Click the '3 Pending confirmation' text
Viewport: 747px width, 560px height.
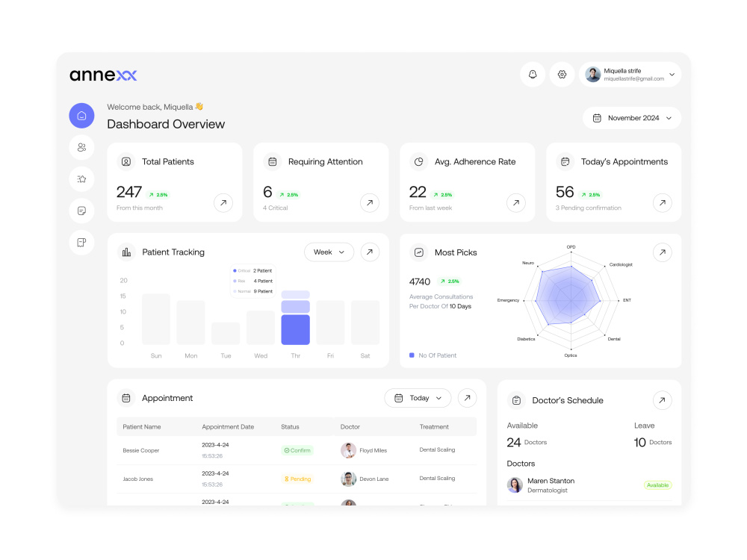pyautogui.click(x=589, y=208)
